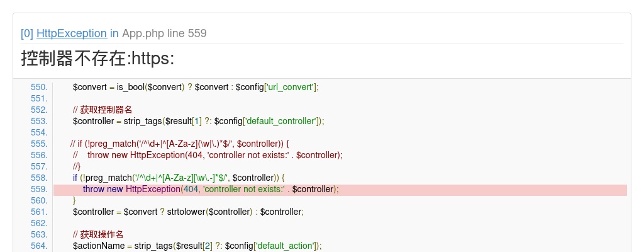Click the [0] exception index label
Image resolution: width=644 pixels, height=252 pixels.
pos(27,33)
